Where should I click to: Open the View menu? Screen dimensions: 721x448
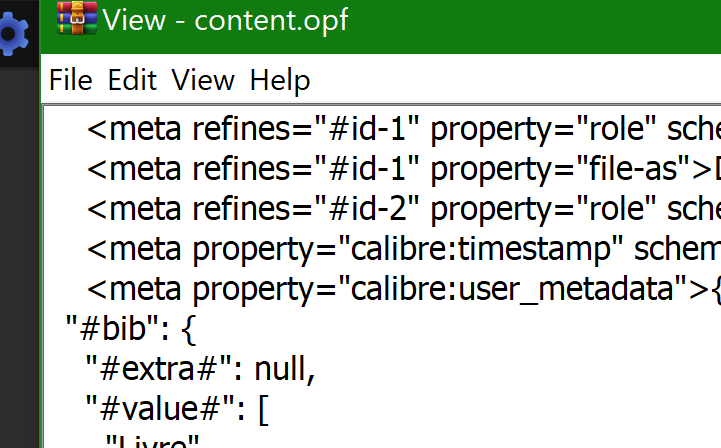202,80
